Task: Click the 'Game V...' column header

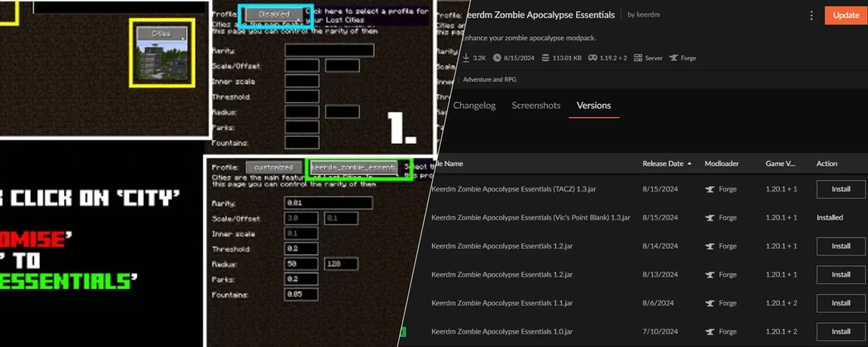Action: (x=780, y=164)
